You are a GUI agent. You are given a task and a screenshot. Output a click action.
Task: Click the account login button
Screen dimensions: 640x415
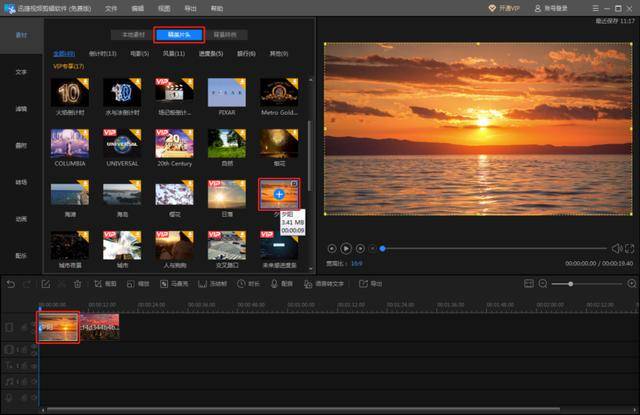point(551,8)
